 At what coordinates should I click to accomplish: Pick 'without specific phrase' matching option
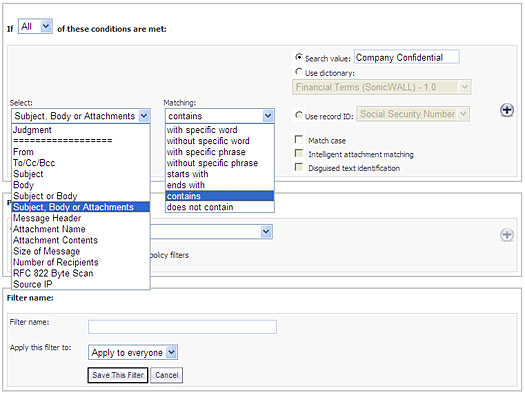click(220, 163)
